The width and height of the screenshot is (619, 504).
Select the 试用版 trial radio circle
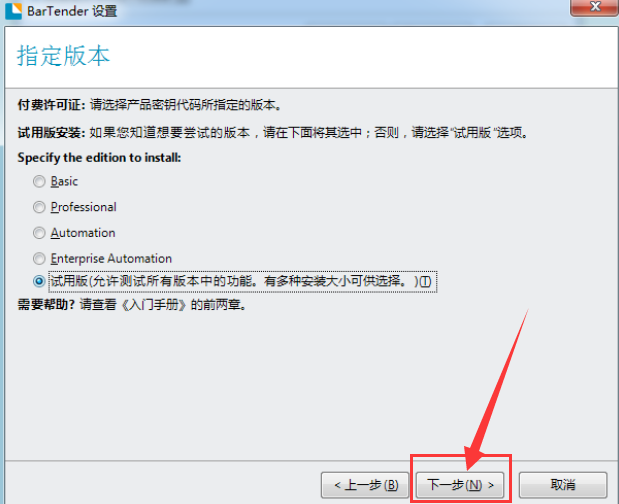(x=39, y=281)
